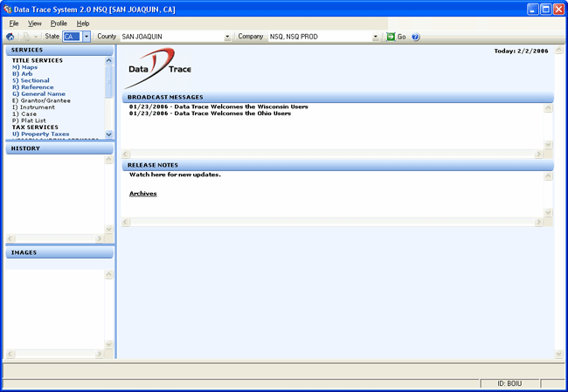Screen dimensions: 568x392
Task: Click the IMAGES panel header
Action: [x=59, y=252]
